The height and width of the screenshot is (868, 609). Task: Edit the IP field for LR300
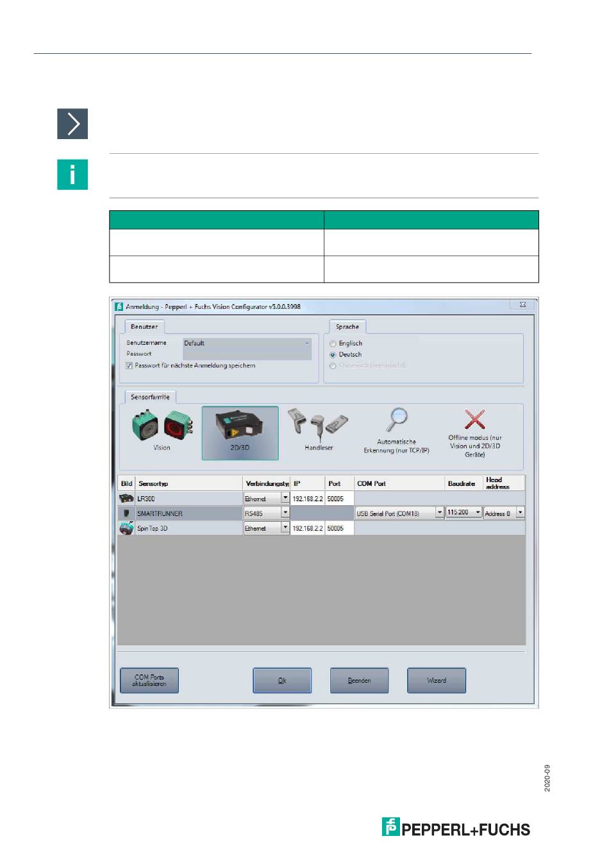[x=308, y=498]
